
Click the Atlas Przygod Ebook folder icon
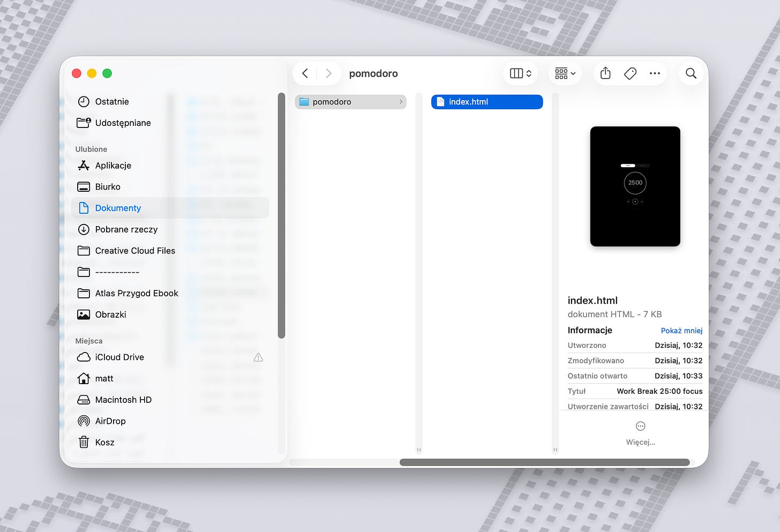click(84, 294)
